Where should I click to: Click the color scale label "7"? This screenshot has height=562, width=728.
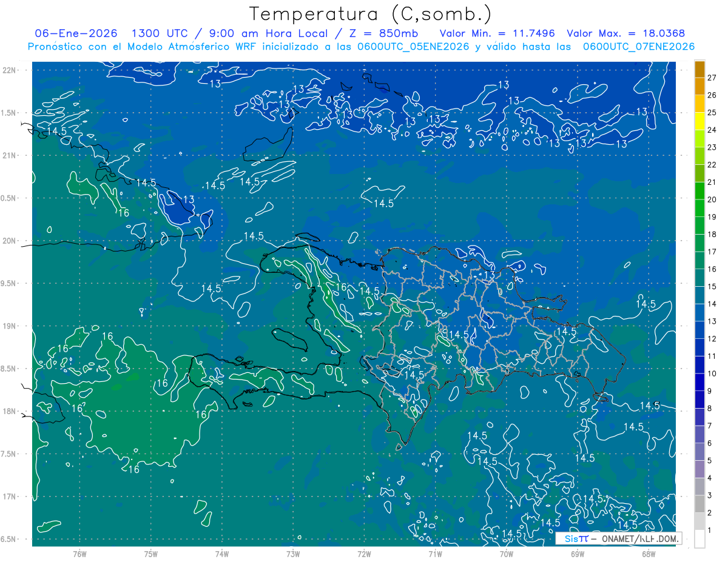(x=710, y=426)
